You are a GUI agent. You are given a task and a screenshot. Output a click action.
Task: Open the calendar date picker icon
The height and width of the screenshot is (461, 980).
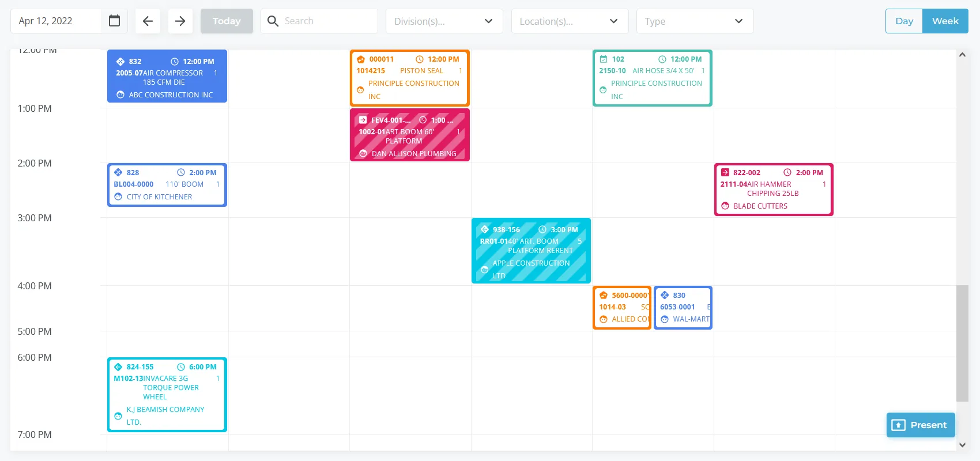pos(114,21)
